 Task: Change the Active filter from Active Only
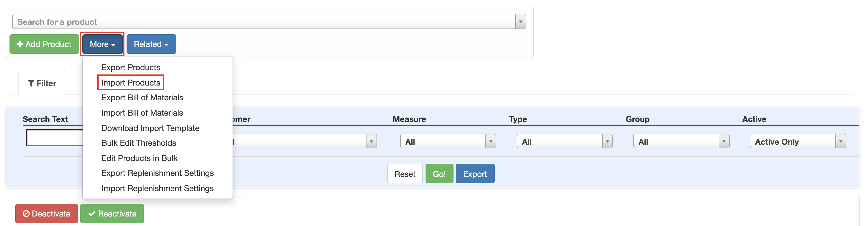tap(798, 141)
